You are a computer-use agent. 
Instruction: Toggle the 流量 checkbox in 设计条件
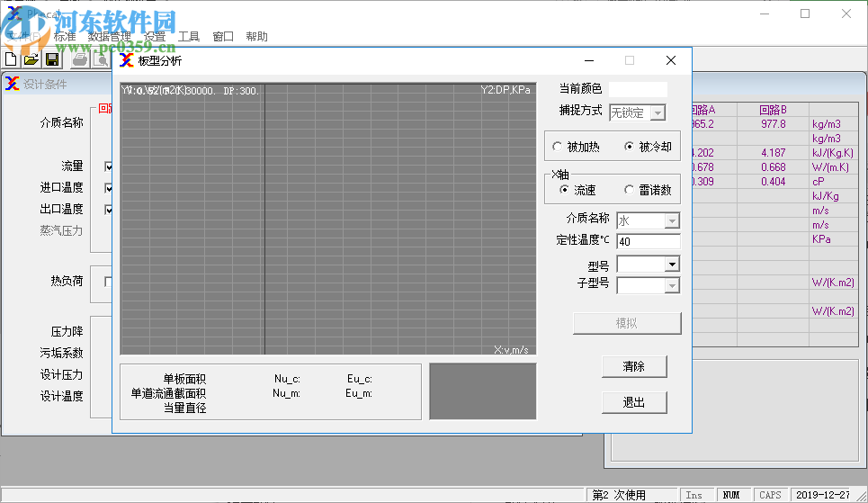pyautogui.click(x=109, y=166)
